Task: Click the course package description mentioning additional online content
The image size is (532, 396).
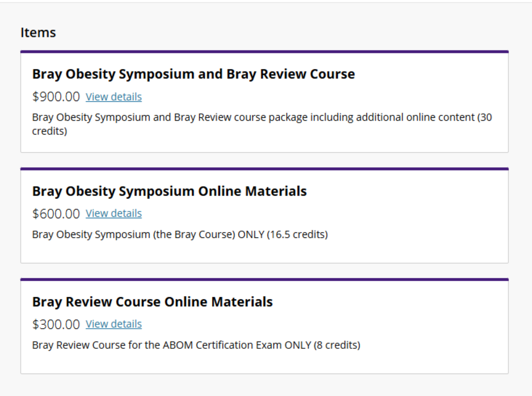Action: point(262,117)
